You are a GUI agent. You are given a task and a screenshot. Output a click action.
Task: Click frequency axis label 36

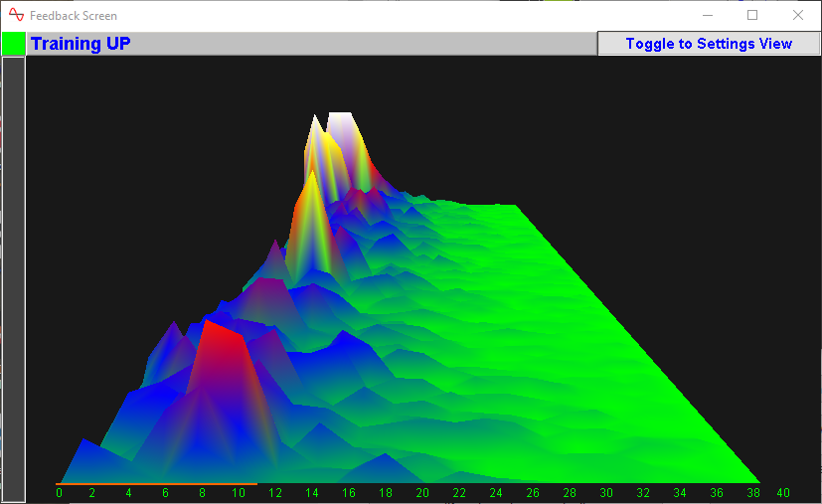(x=716, y=493)
